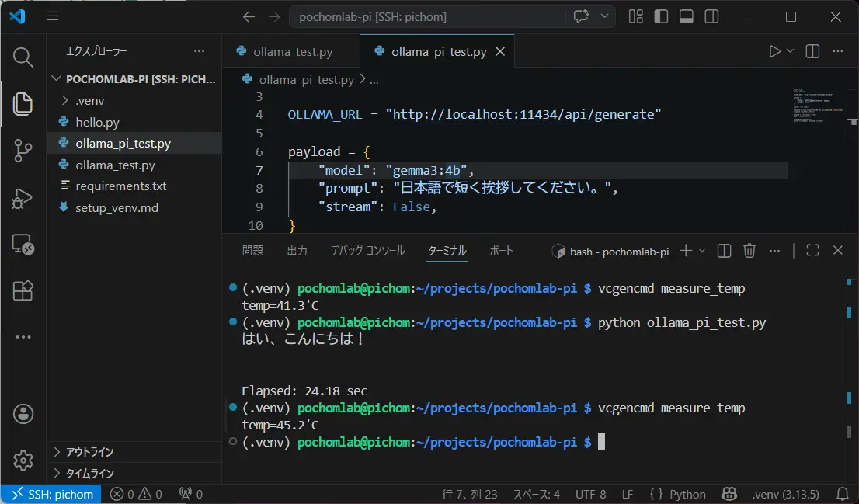
Task: Close the ollama_pi_test.py tab
Action: (499, 51)
